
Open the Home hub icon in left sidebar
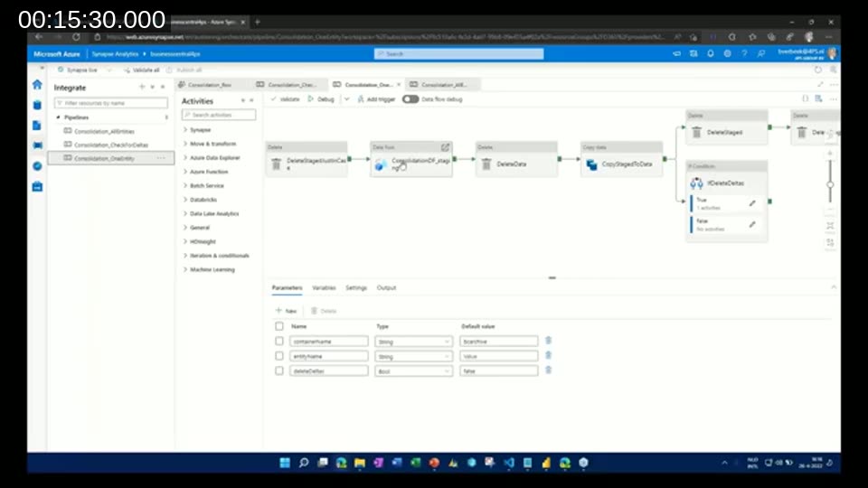[x=37, y=84]
